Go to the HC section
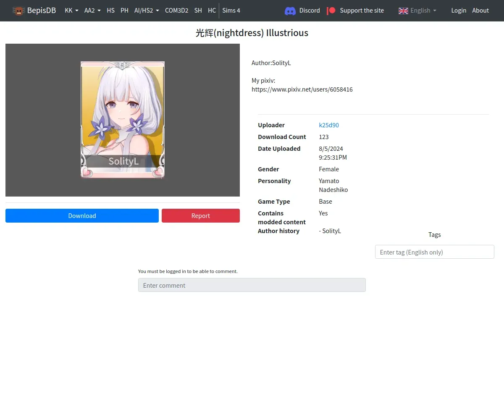Screen dimensions: 504x420 [212, 10]
